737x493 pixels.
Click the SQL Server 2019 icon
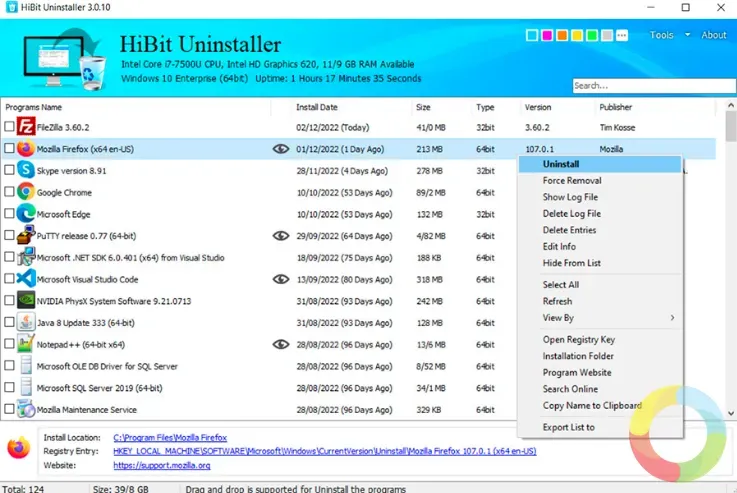26,387
